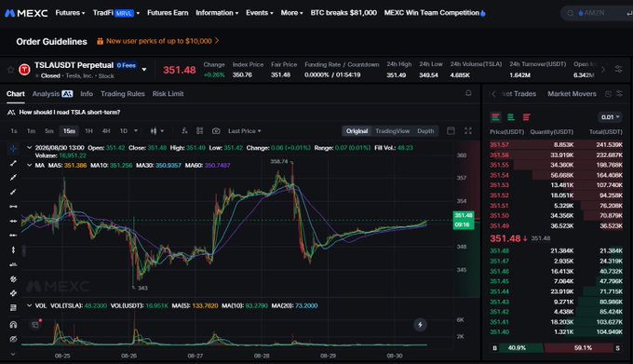Open the More dropdown menu

[291, 13]
